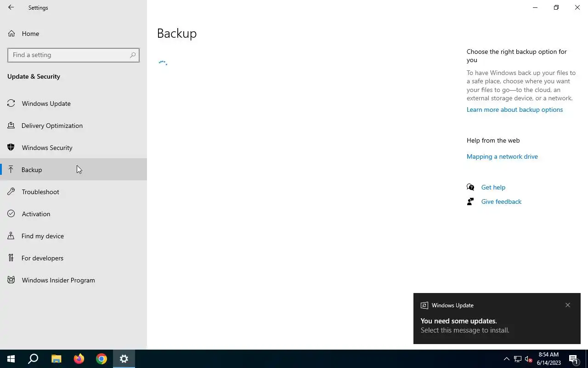Open taskbar Search
588x368 pixels.
click(x=33, y=359)
